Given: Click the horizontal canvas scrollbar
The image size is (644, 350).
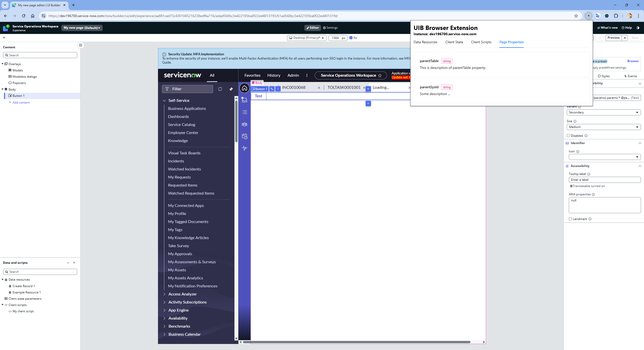Looking at the screenshot, I should point(356,342).
